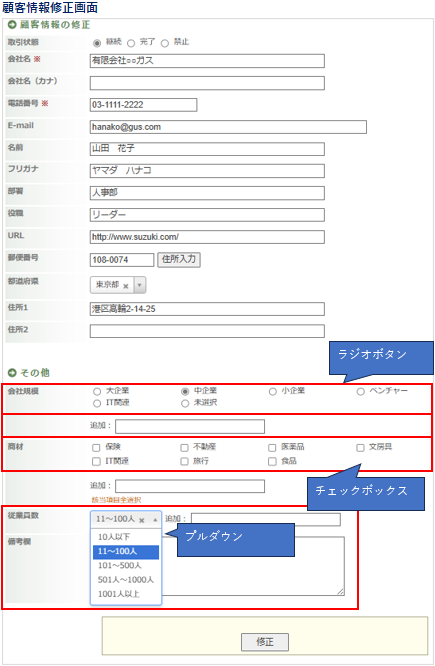435x666 pixels.
Task: Select the 禁止 transaction status radio
Action: [x=165, y=43]
